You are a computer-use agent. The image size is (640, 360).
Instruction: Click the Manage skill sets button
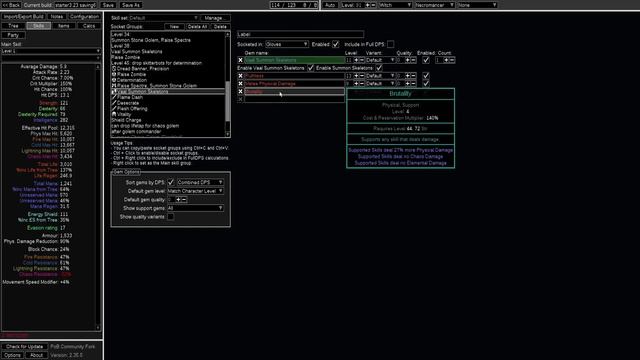point(215,18)
